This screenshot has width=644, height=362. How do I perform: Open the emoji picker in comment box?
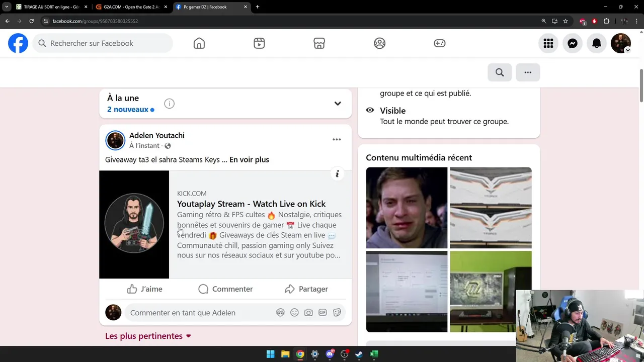294,313
